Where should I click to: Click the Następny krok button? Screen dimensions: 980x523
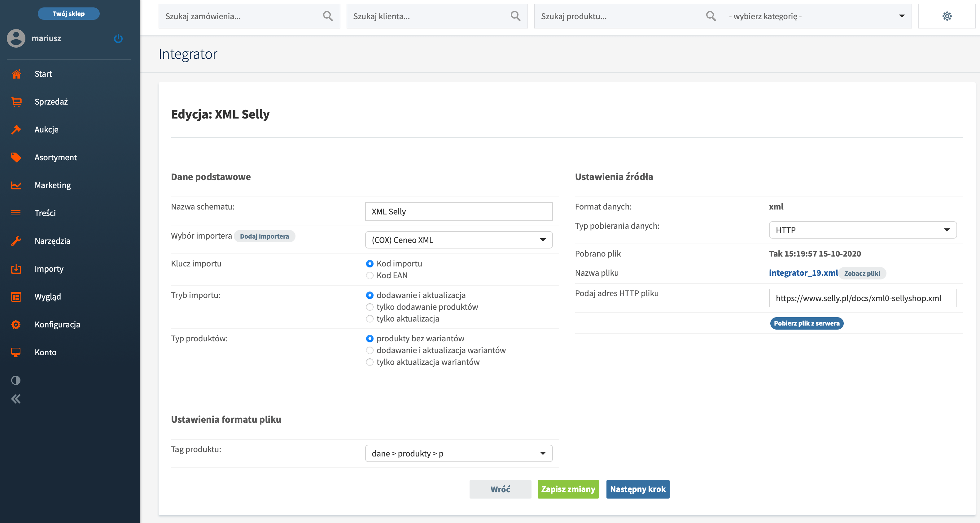[638, 489]
